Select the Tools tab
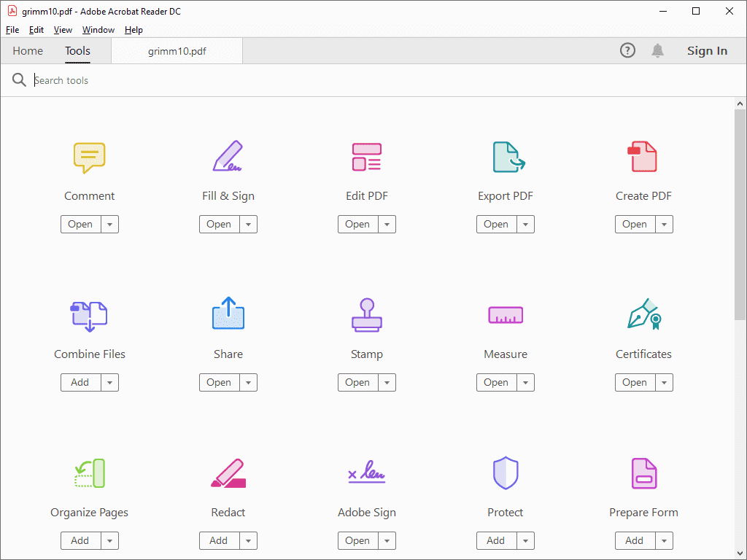Viewport: 747px width, 560px height. click(77, 51)
